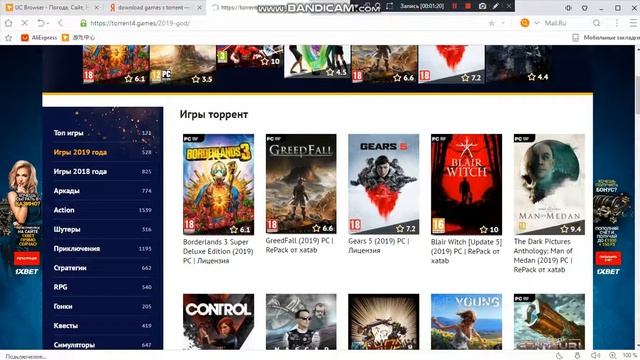
Task: Open the three-dot browser options
Action: [617, 23]
